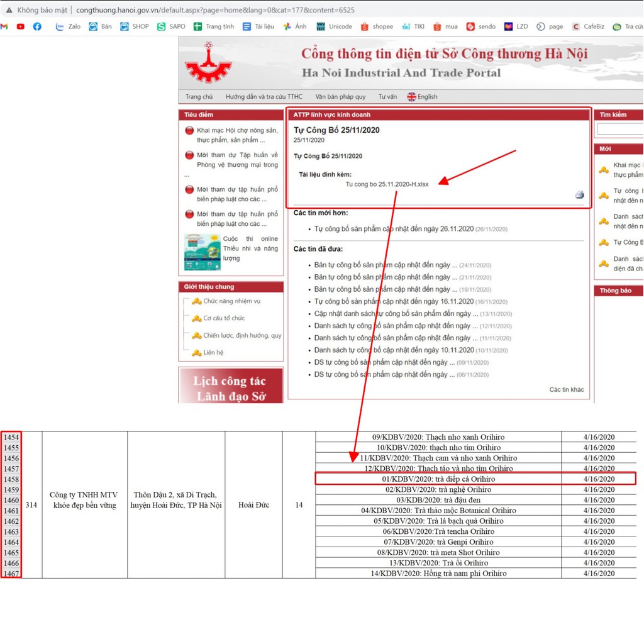
Task: Switch language with the English flag
Action: click(422, 97)
